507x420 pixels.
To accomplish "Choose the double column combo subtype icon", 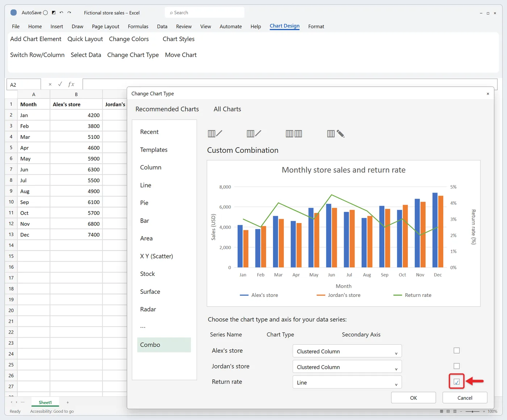I will (x=294, y=134).
